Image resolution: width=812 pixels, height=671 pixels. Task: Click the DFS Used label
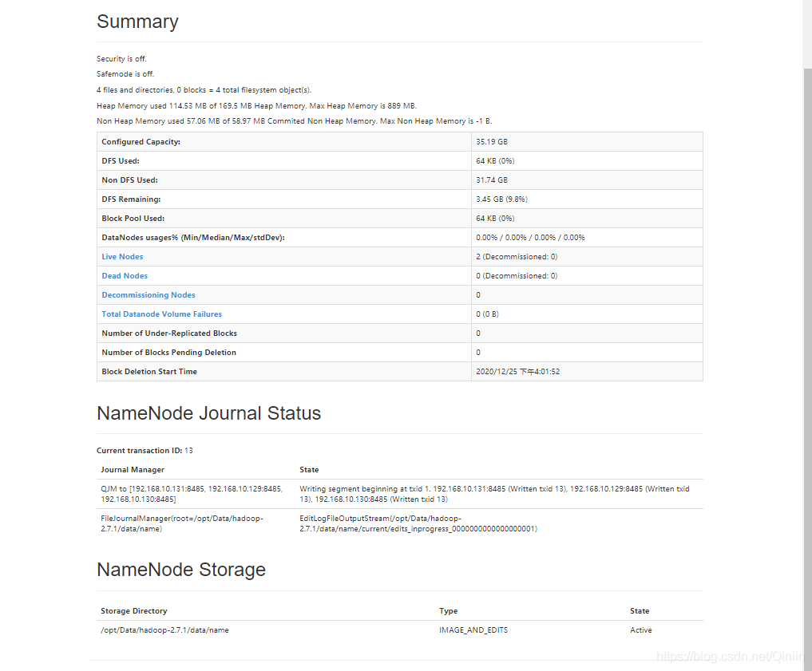(x=121, y=161)
